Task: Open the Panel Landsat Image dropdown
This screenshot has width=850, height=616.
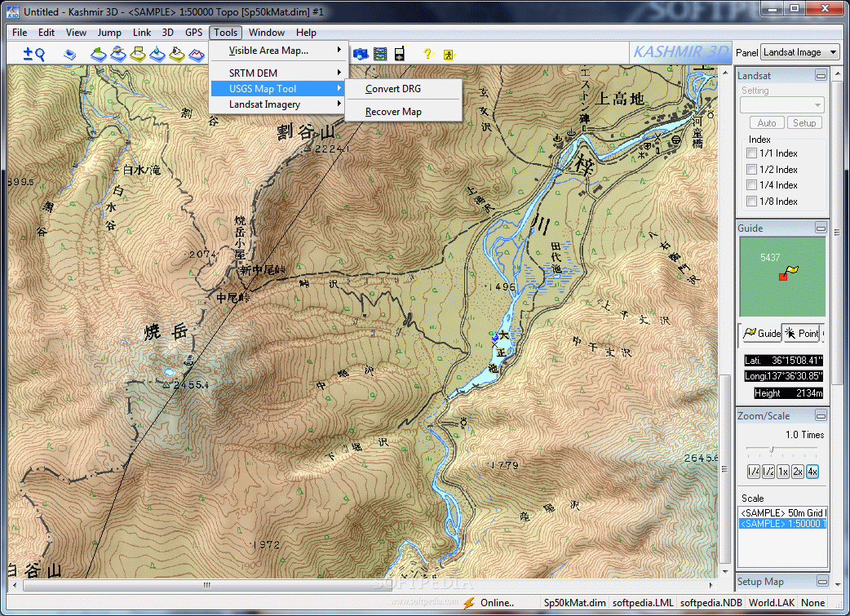Action: [x=800, y=52]
